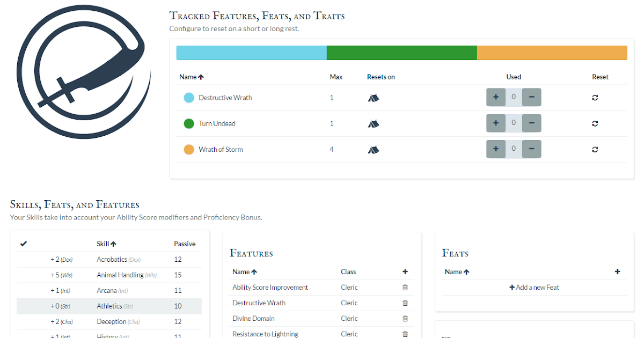This screenshot has width=644, height=338.
Task: Sort skills by Skill column
Action: point(107,244)
